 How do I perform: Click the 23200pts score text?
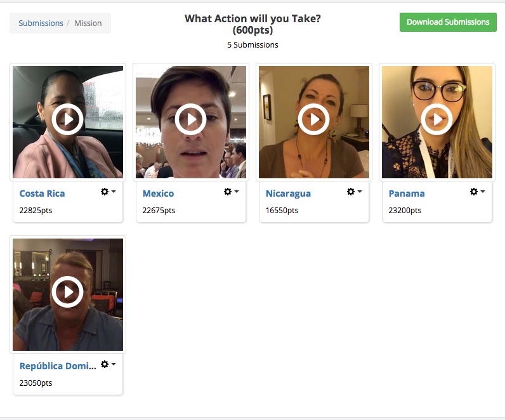click(405, 211)
